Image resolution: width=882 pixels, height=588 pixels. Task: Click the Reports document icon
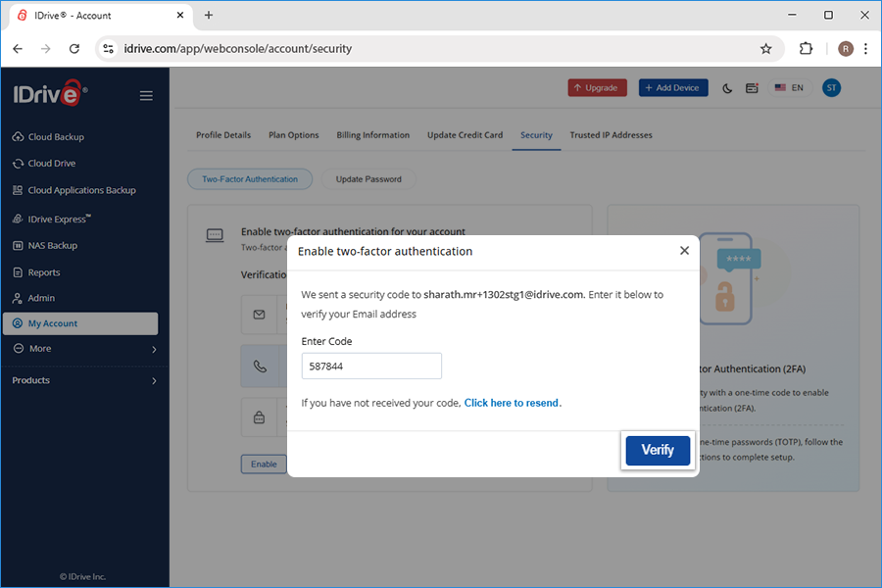pos(18,272)
